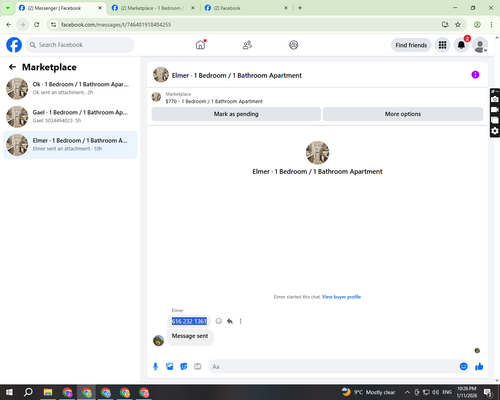
Task: Bookmark this page with star
Action: (x=458, y=25)
